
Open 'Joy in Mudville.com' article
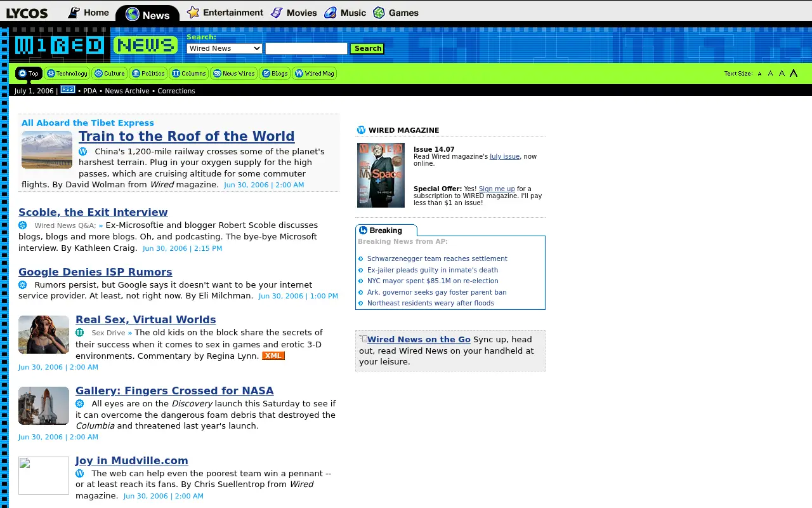click(x=132, y=460)
